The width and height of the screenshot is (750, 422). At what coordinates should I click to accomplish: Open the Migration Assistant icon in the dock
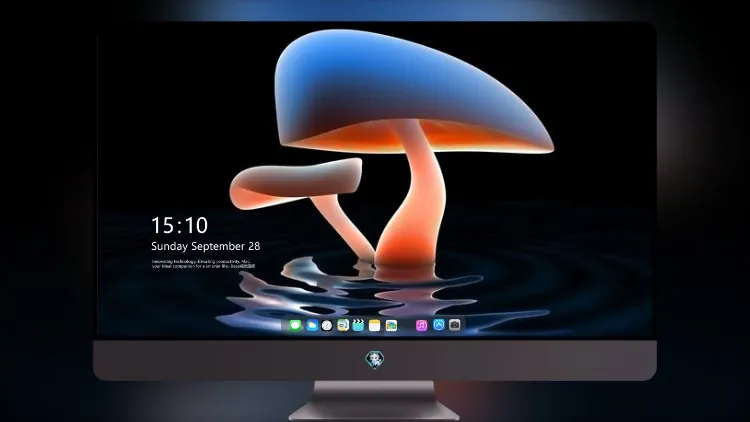click(342, 325)
